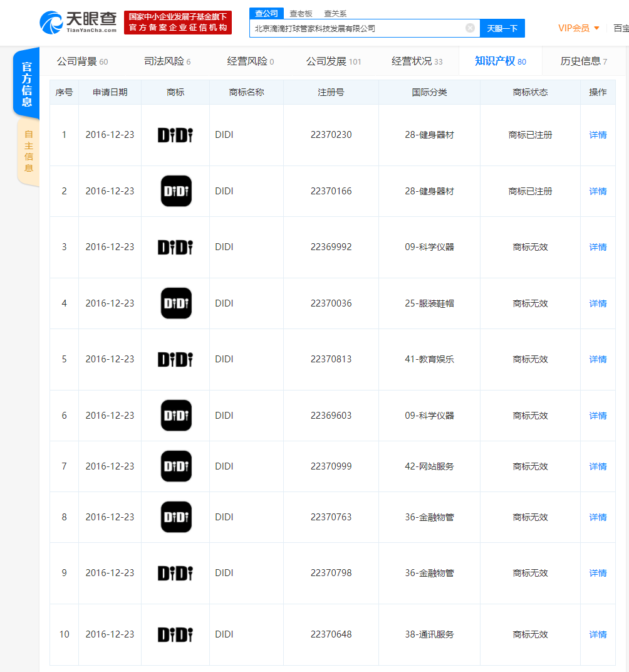629x672 pixels.
Task: Click the DIDI logo image in row 7
Action: click(x=176, y=466)
